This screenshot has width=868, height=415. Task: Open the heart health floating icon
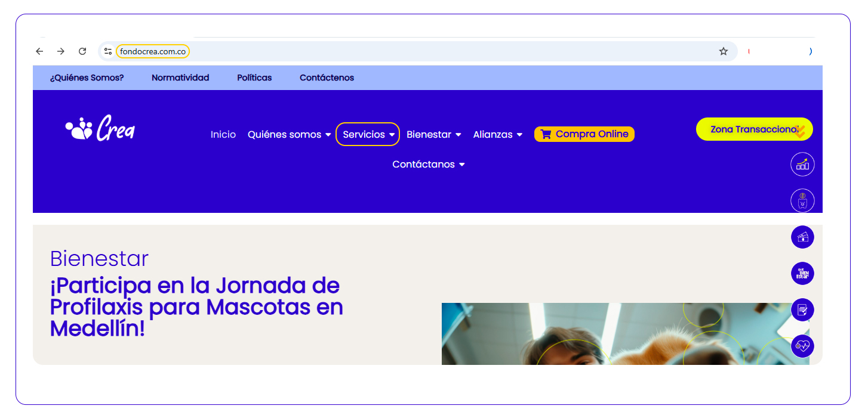[802, 346]
